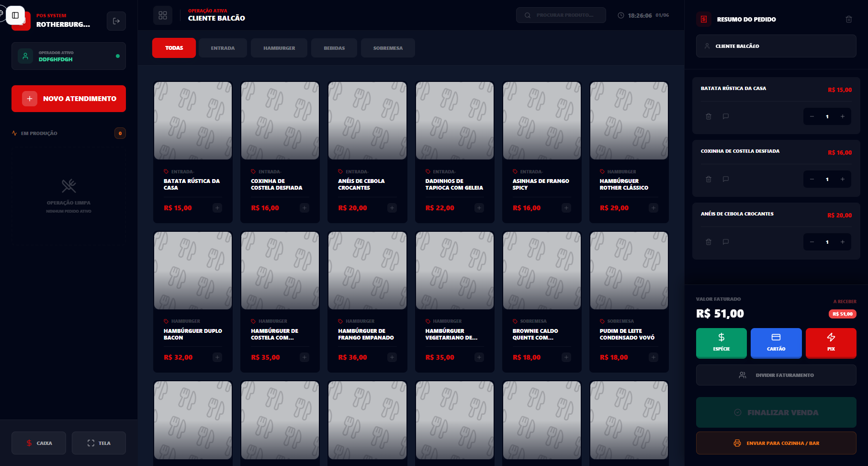Click the Operador Ativo DDFGHFDGH card

68,56
